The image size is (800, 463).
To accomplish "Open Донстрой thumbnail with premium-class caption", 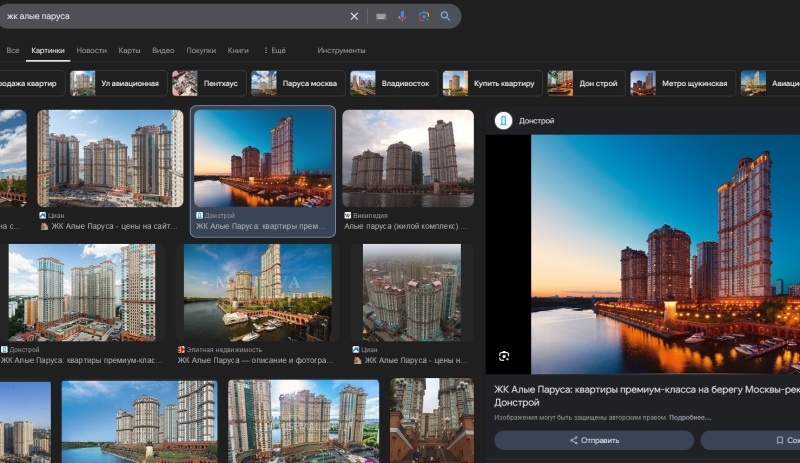I will point(82,293).
